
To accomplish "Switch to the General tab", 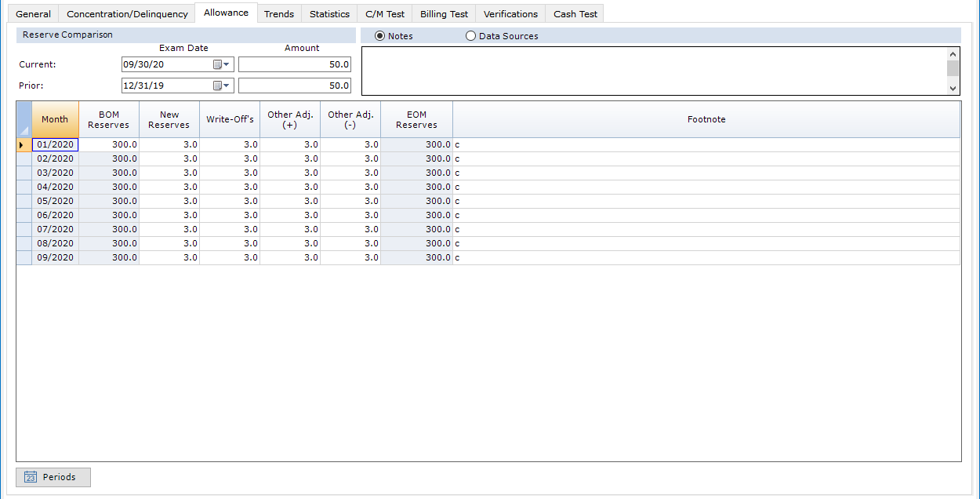I will click(x=33, y=14).
